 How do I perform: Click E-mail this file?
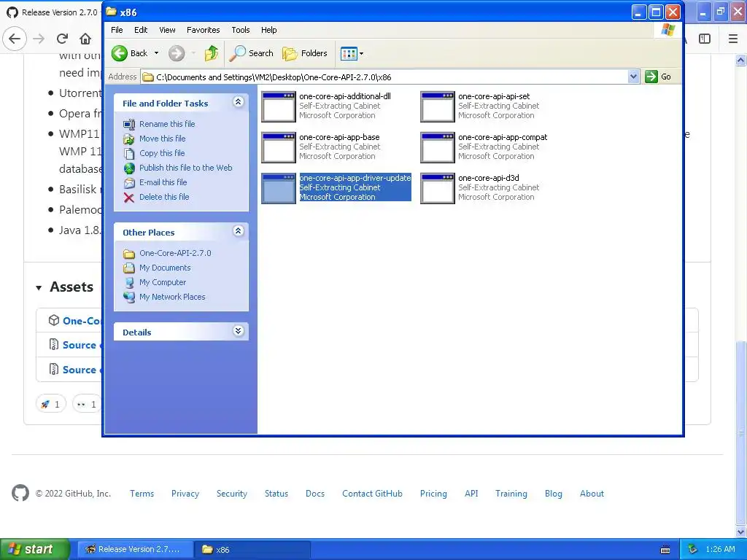click(x=163, y=182)
